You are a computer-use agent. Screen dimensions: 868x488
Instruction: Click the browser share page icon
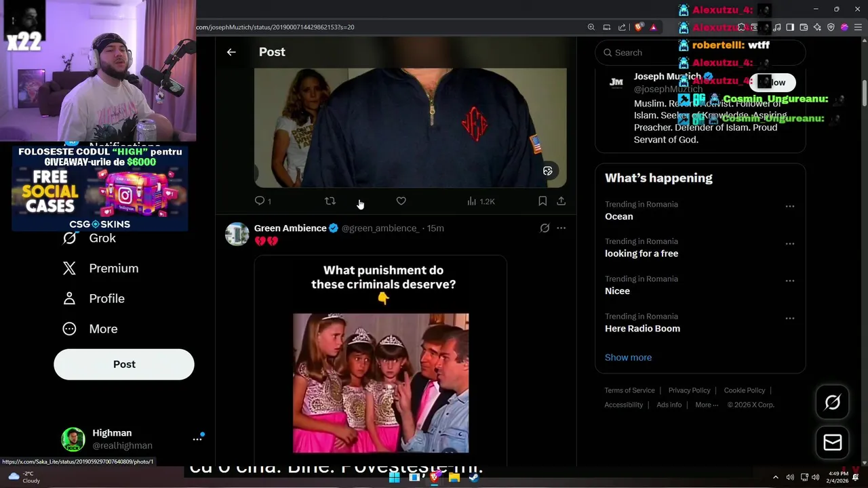pos(622,27)
